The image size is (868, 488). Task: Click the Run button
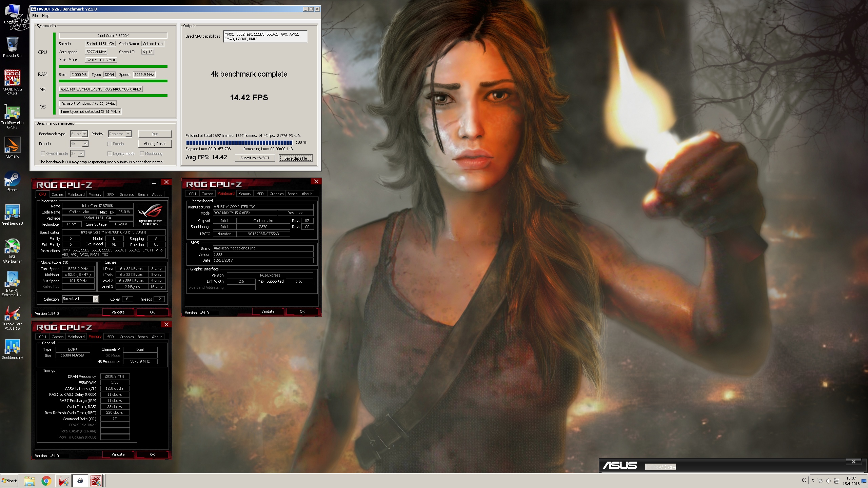pos(155,134)
